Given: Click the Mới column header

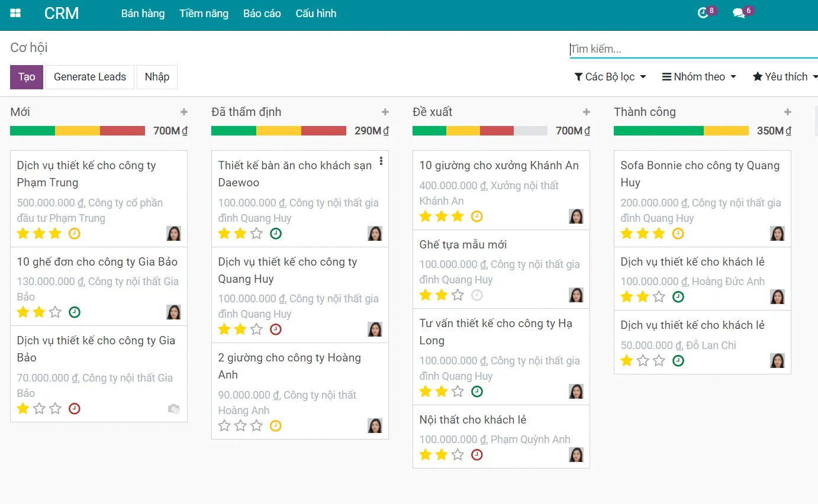Looking at the screenshot, I should (20, 112).
